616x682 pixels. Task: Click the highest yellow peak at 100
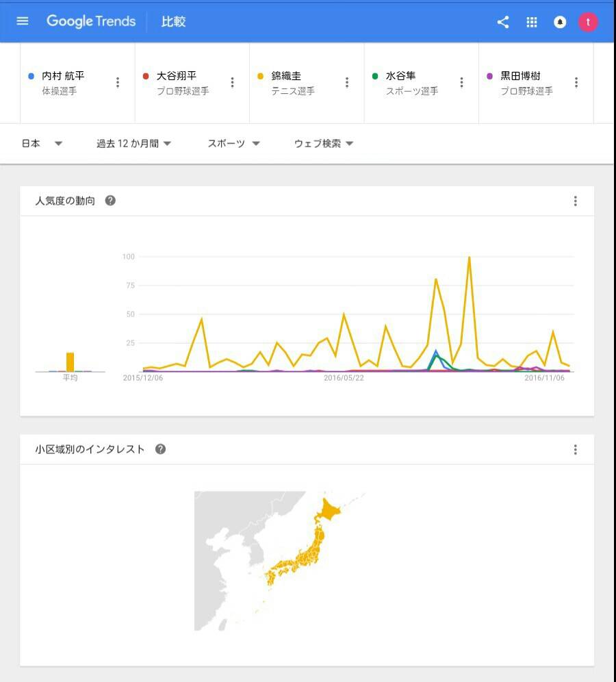pyautogui.click(x=469, y=257)
